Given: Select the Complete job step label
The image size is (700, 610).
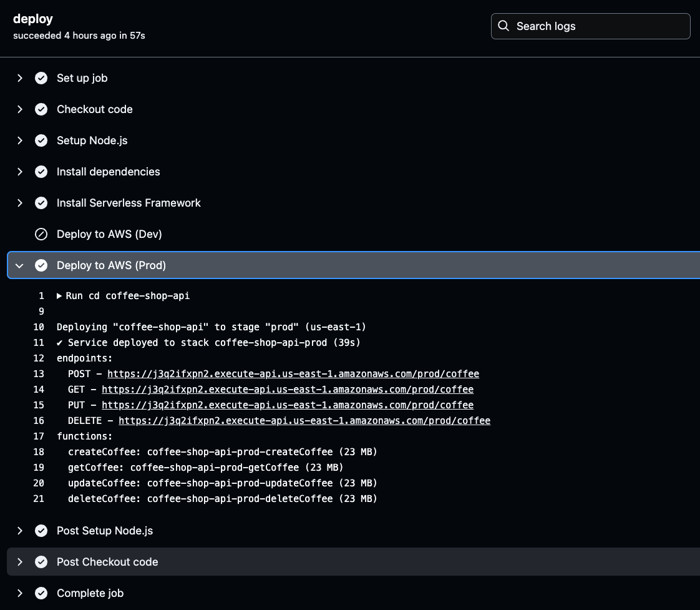Looking at the screenshot, I should pyautogui.click(x=90, y=594).
